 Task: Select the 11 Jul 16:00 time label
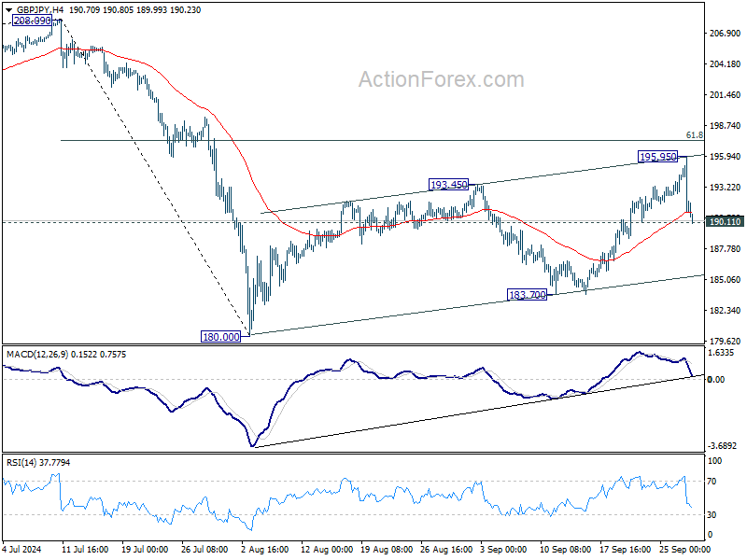pos(85,549)
